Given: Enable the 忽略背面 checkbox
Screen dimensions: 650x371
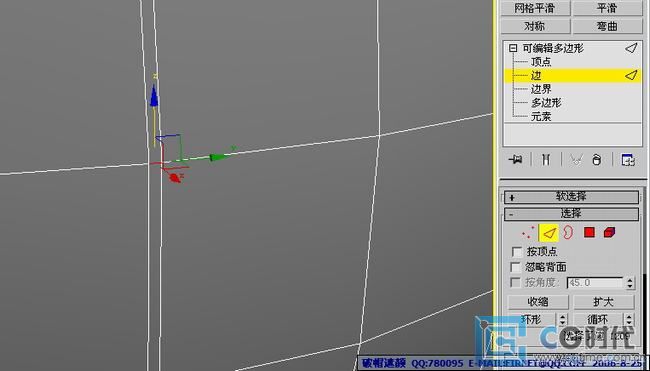Looking at the screenshot, I should pyautogui.click(x=515, y=267).
